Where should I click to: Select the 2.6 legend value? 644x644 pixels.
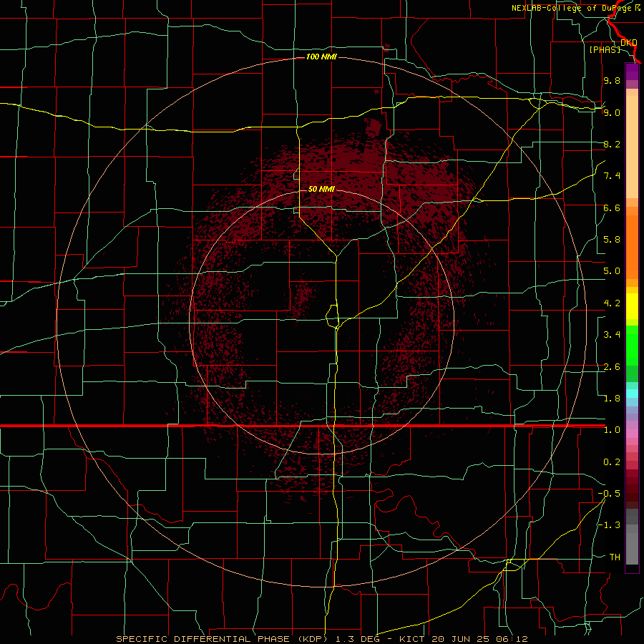pyautogui.click(x=612, y=367)
